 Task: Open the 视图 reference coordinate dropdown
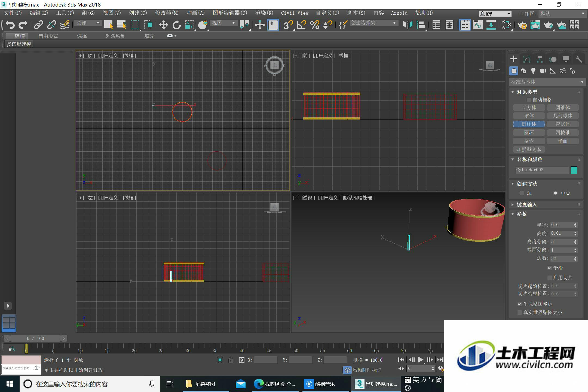223,23
